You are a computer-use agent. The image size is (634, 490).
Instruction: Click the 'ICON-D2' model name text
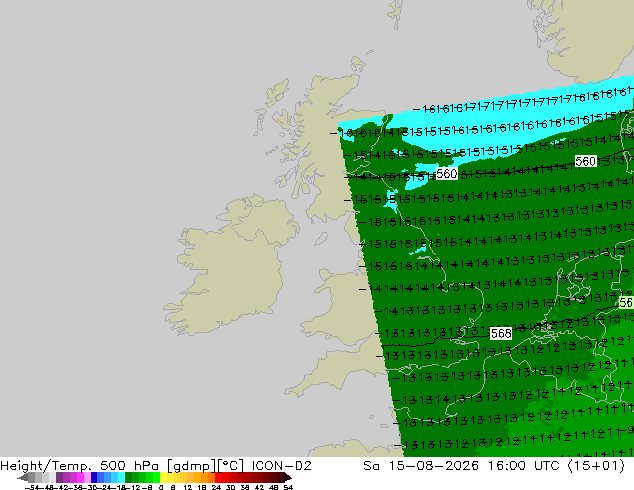point(281,466)
